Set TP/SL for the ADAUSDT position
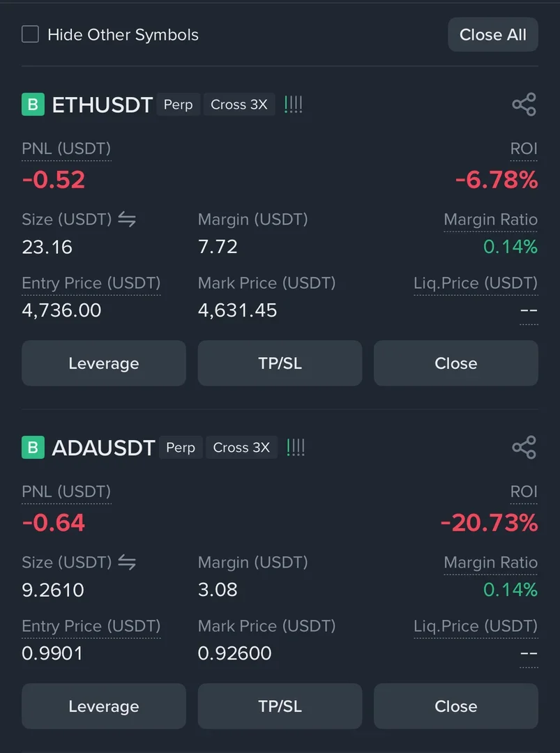The width and height of the screenshot is (560, 753). click(280, 706)
